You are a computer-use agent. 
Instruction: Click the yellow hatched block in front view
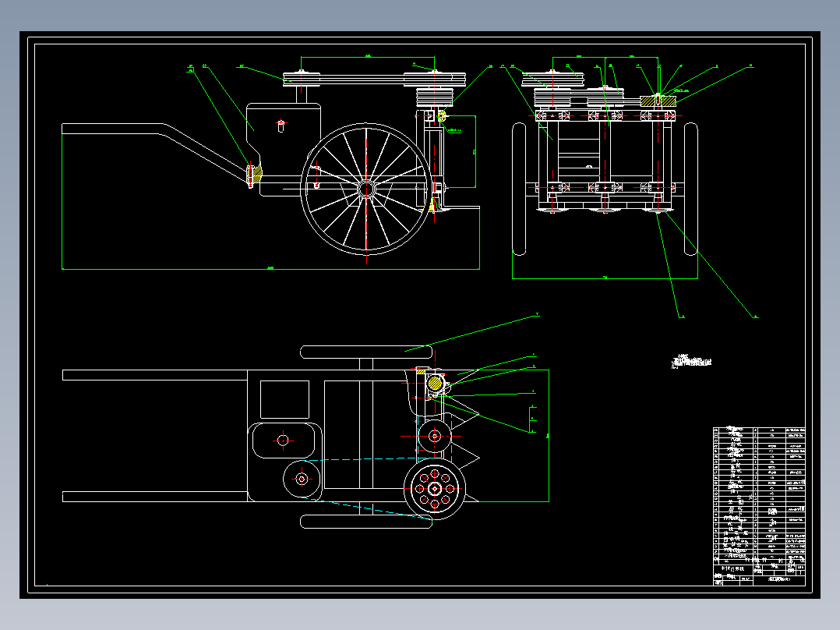(x=658, y=101)
